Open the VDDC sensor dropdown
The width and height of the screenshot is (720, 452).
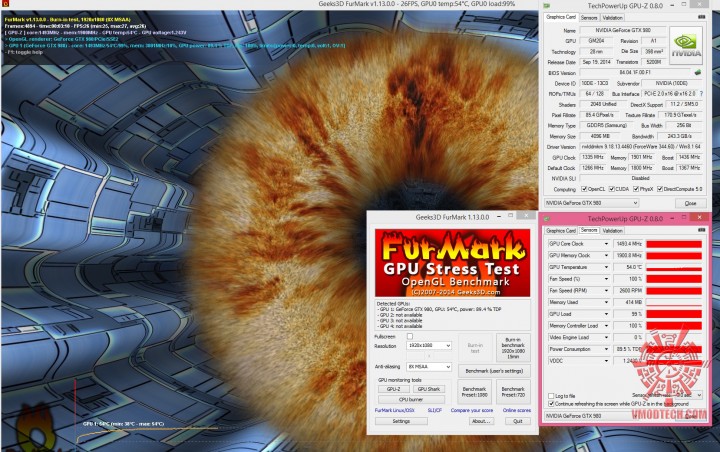[606, 361]
